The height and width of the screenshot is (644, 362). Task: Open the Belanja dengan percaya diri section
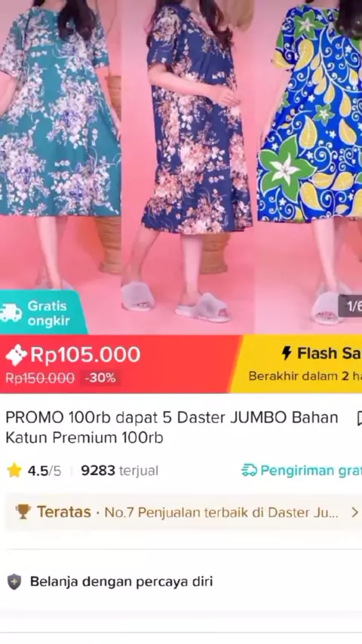click(x=181, y=581)
